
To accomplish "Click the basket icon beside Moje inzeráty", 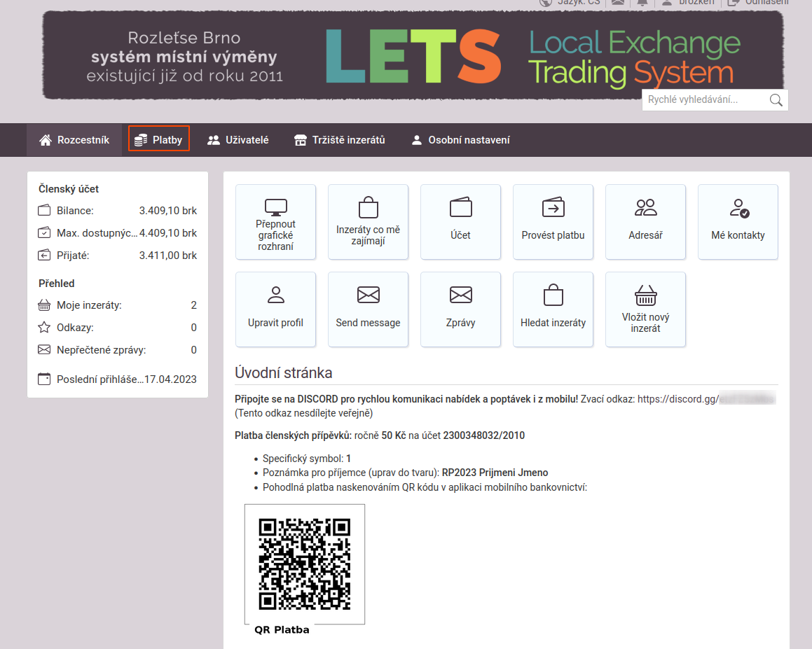I will pyautogui.click(x=44, y=305).
